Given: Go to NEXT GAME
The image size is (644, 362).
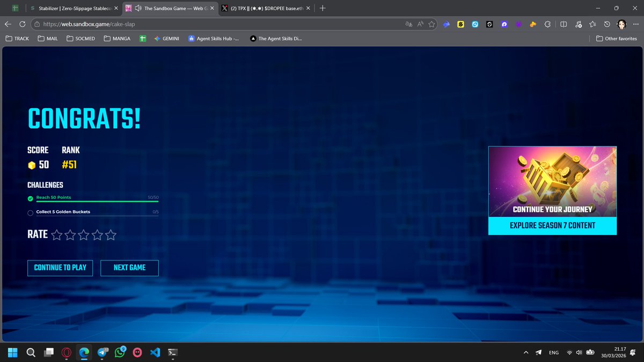Looking at the screenshot, I should tap(129, 268).
